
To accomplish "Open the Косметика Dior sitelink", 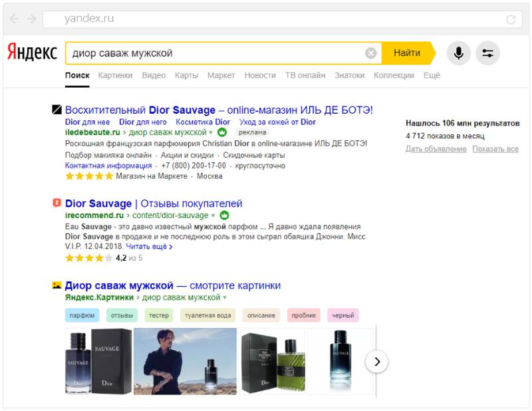I will tap(203, 122).
